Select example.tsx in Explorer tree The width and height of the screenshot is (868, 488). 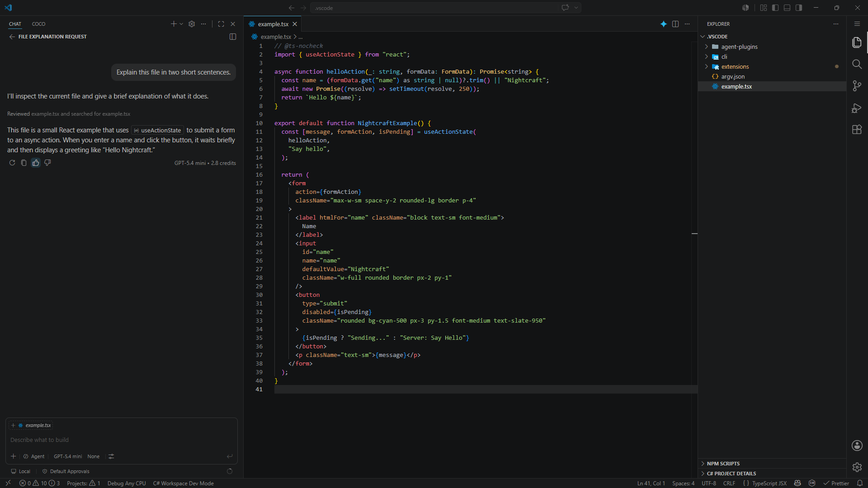pos(772,86)
